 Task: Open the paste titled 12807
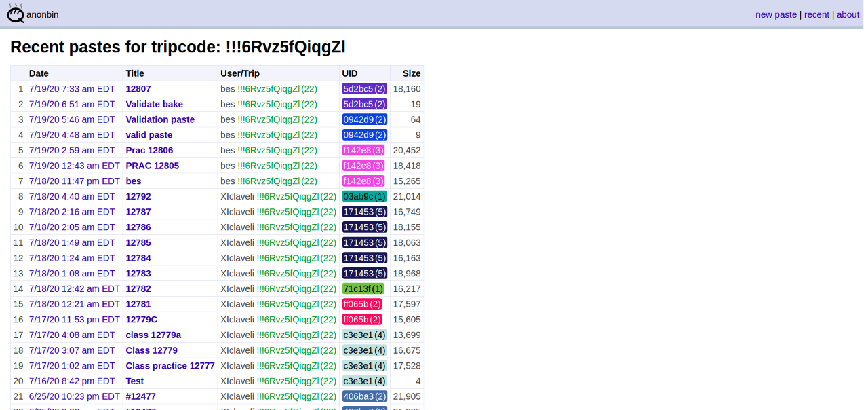pos(138,88)
